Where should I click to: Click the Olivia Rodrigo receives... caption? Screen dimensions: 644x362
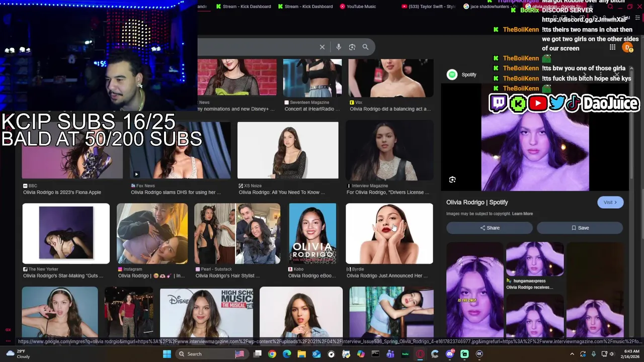click(x=529, y=287)
